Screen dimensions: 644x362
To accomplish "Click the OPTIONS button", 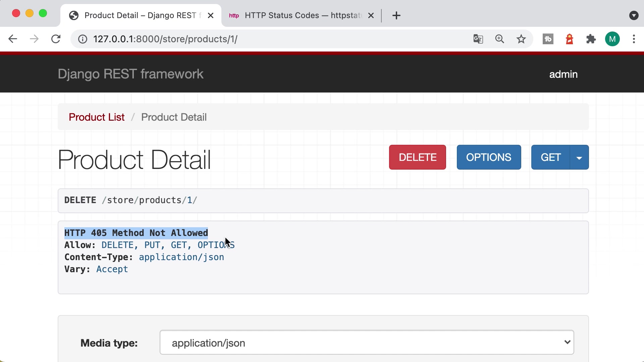I will pyautogui.click(x=489, y=157).
